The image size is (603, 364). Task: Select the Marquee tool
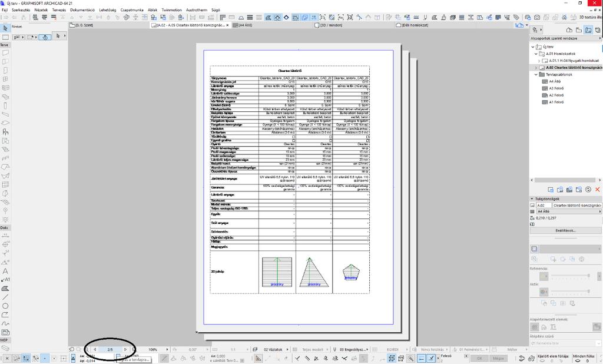5,37
